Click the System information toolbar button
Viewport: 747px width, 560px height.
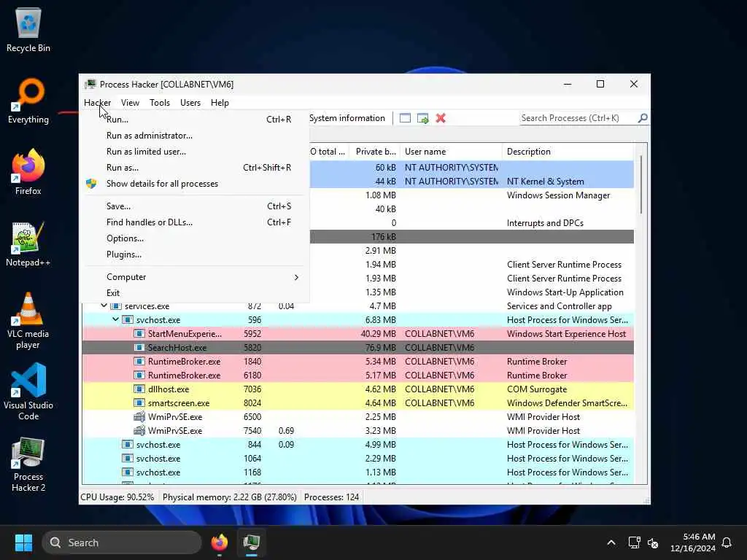347,118
